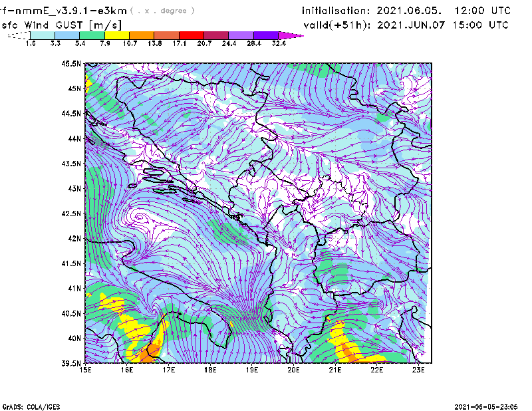This screenshot has height=411, width=532.
Task: Click the '42.5N' latitude label
Action: pos(71,213)
